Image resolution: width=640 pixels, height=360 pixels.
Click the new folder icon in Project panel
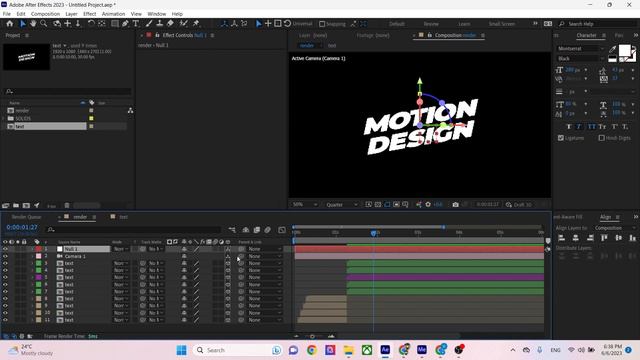tap(16, 206)
